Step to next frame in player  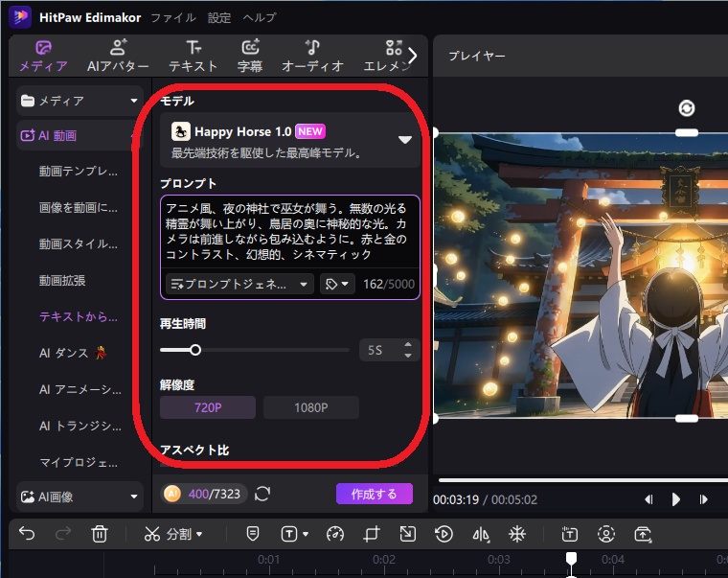703,499
